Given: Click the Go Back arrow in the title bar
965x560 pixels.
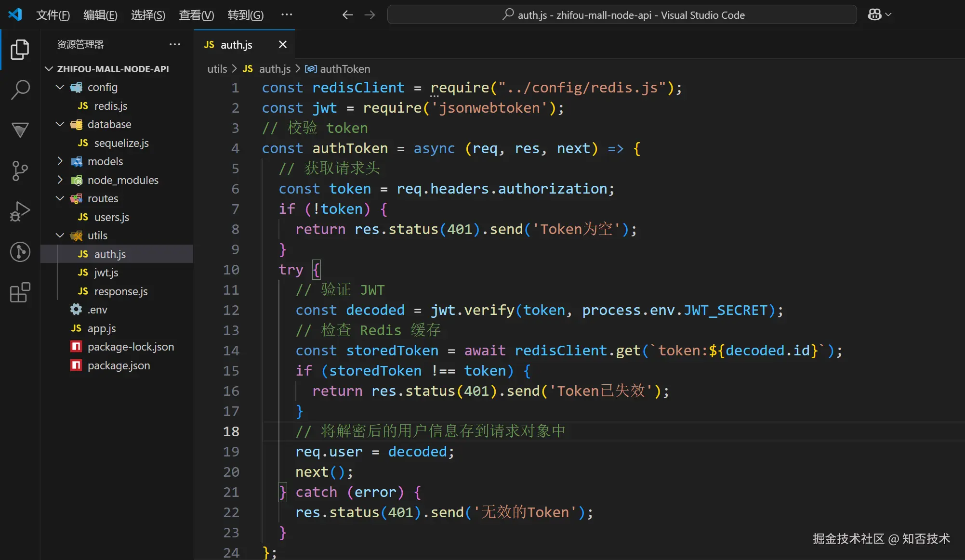Looking at the screenshot, I should [x=347, y=15].
